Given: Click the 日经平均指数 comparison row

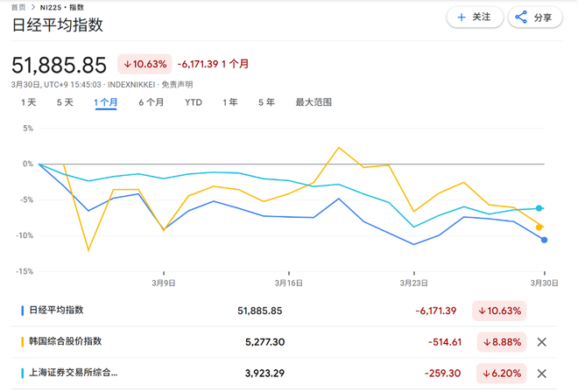Looking at the screenshot, I should [x=61, y=311].
